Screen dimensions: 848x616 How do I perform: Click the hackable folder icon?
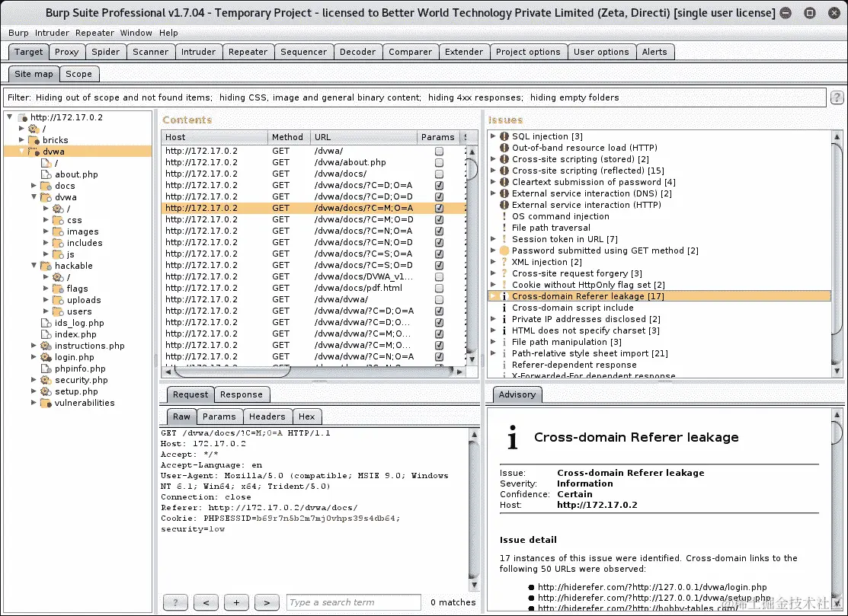coord(46,266)
